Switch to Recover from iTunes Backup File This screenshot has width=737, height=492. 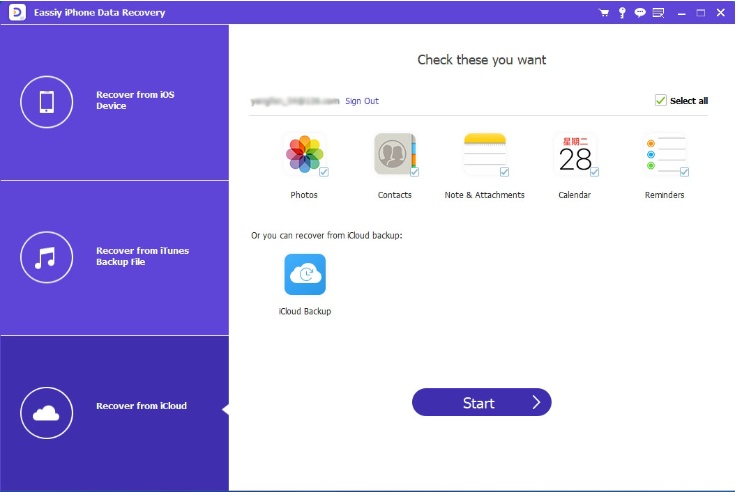pos(115,258)
